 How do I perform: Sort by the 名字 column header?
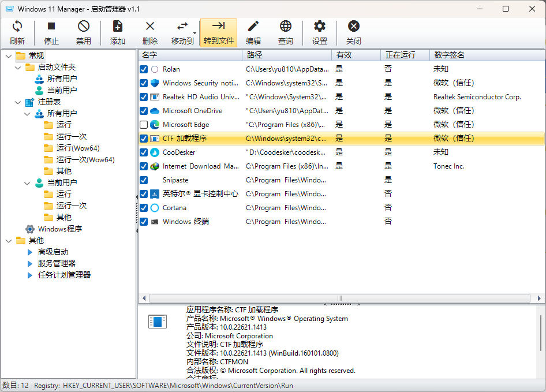click(190, 55)
